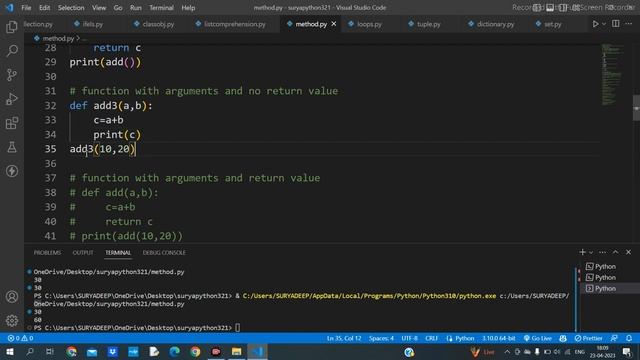Image resolution: width=640 pixels, height=360 pixels.
Task: Click CRLF end-of-line status item
Action: coord(431,338)
